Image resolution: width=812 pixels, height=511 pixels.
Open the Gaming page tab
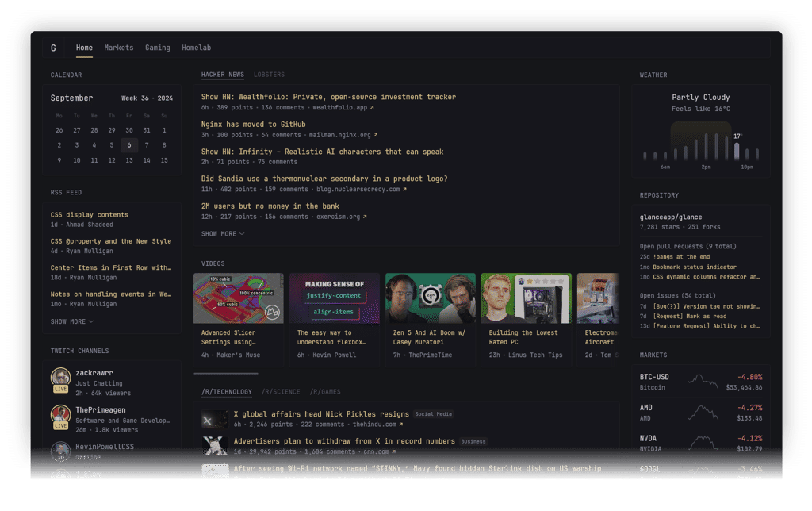pos(158,48)
